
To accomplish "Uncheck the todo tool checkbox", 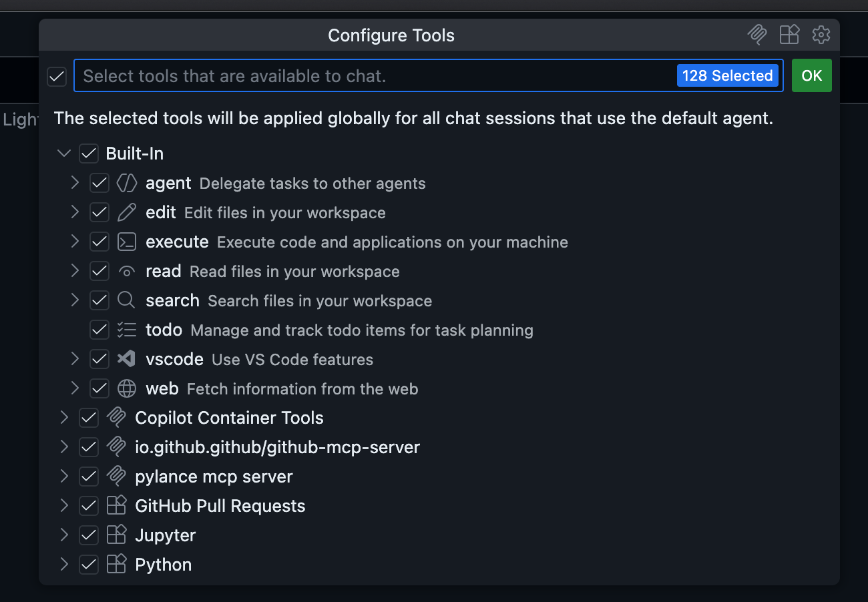I will [x=99, y=330].
